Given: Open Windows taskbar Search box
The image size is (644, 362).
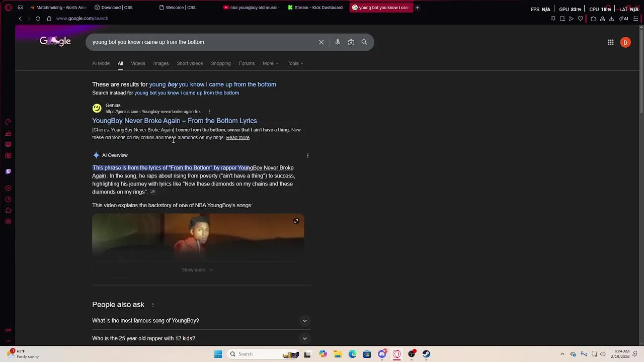Looking at the screenshot, I should pos(263,354).
